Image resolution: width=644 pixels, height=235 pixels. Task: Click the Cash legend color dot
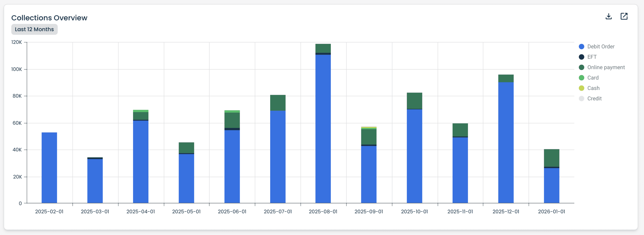(x=581, y=88)
